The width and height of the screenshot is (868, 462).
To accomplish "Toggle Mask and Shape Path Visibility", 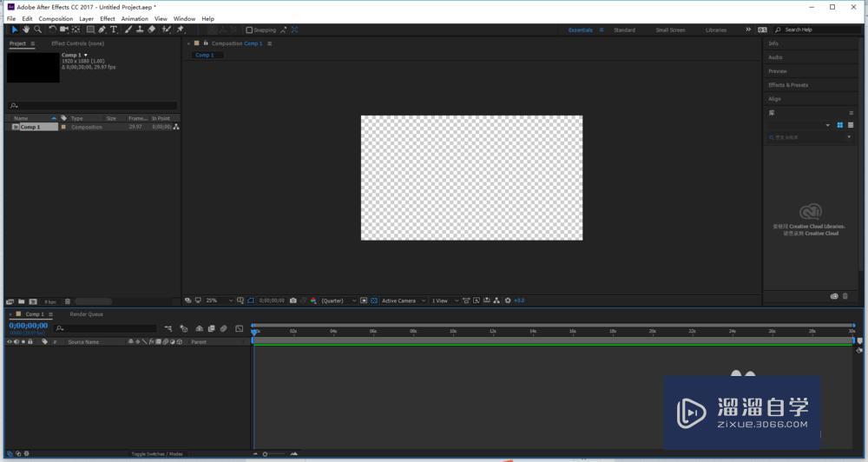I will point(250,300).
